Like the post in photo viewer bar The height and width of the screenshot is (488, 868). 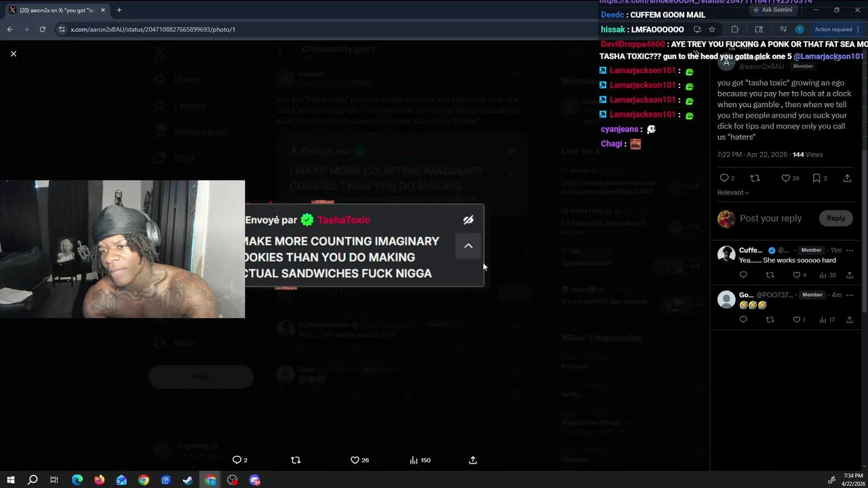[359, 460]
